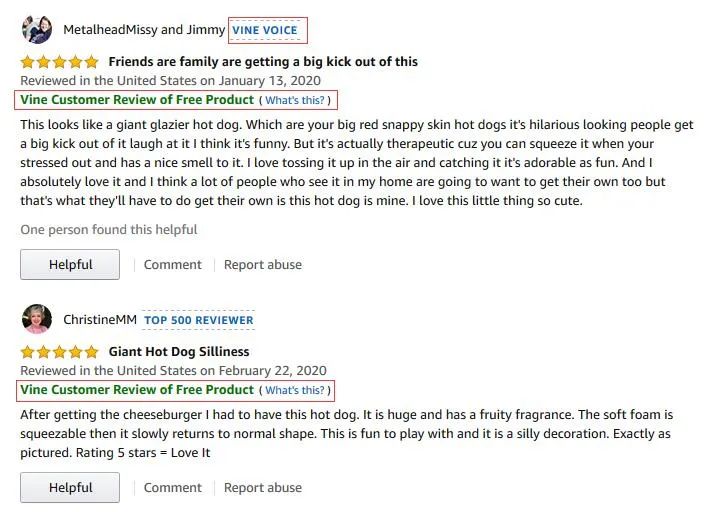Open review titled "Friends are family are getting a big kick"
Image resolution: width=715 pixels, height=512 pixels.
point(262,62)
